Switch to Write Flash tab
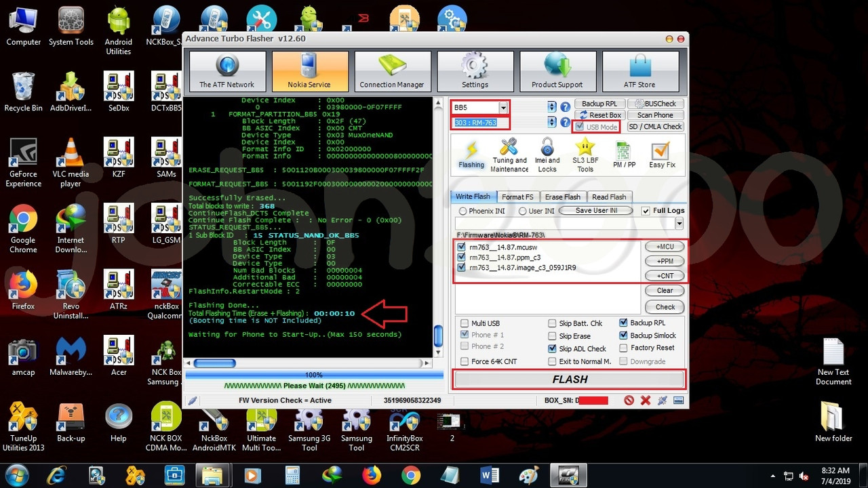The image size is (868, 488). 473,197
